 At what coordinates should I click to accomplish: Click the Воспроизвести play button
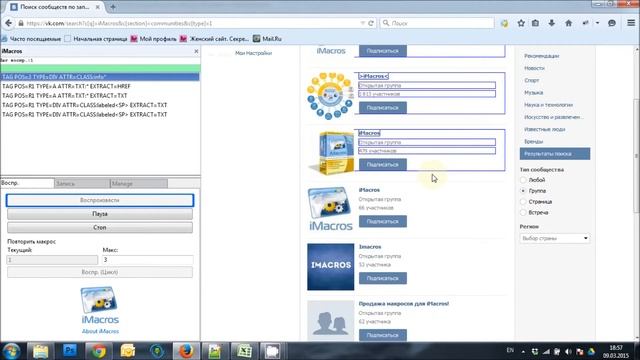[100, 200]
